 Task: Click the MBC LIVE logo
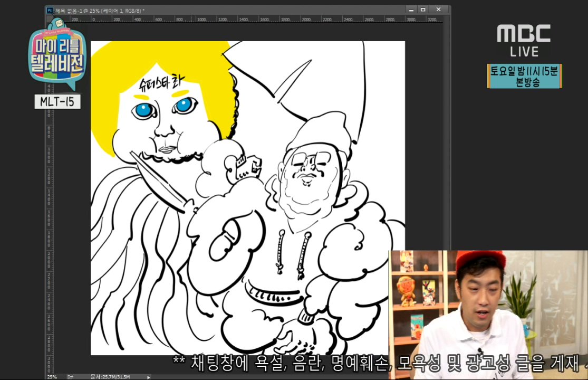tap(524, 41)
